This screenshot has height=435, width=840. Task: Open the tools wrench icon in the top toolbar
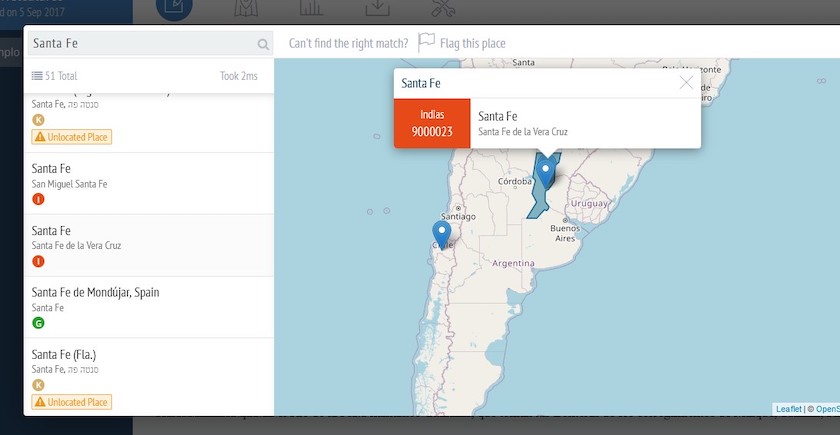click(444, 9)
